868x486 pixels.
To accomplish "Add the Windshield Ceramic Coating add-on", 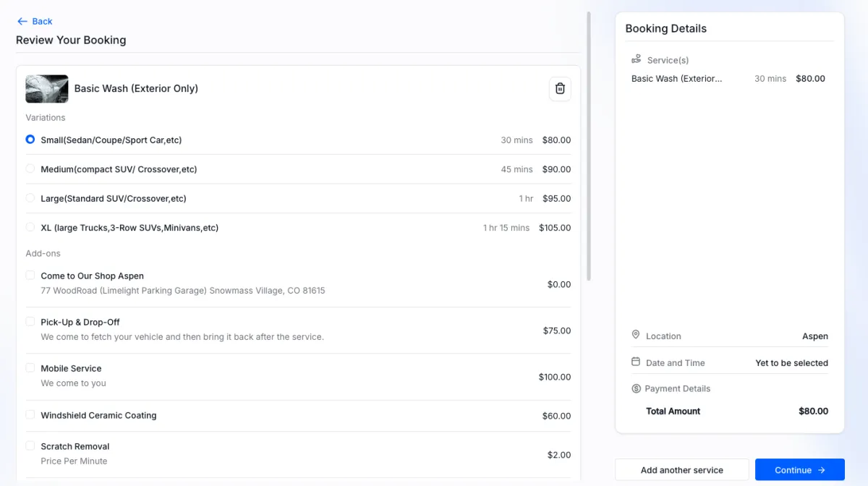I will [x=30, y=415].
